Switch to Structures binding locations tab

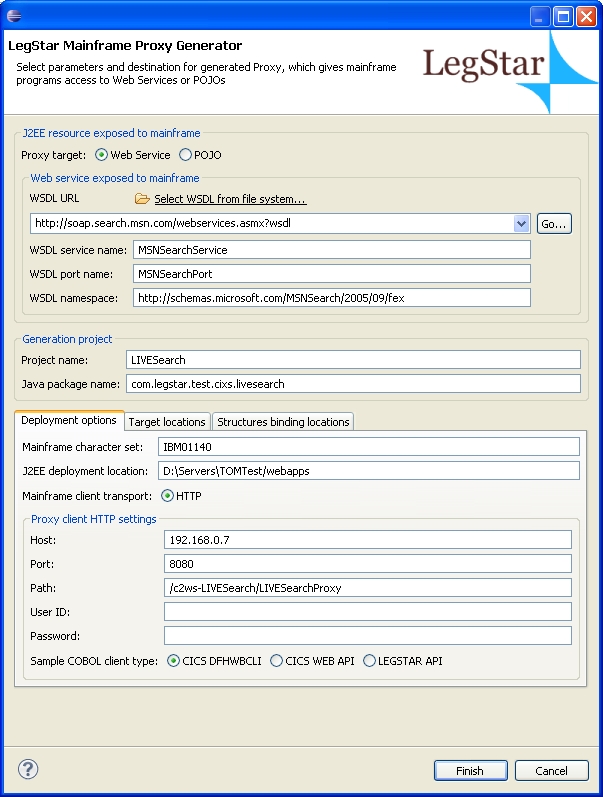pyautogui.click(x=283, y=422)
